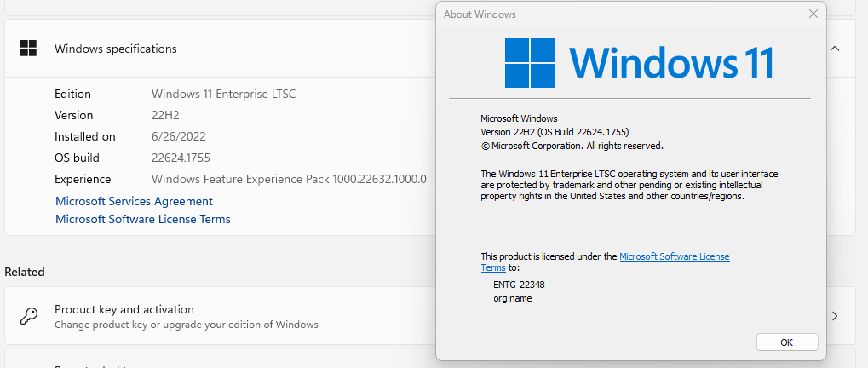
Task: Open the Microsoft Services Agreement link
Action: 134,201
